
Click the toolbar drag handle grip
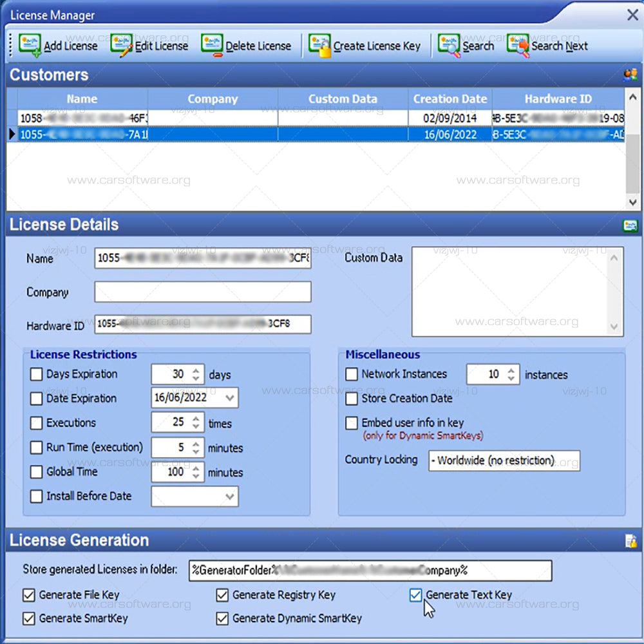point(11,45)
